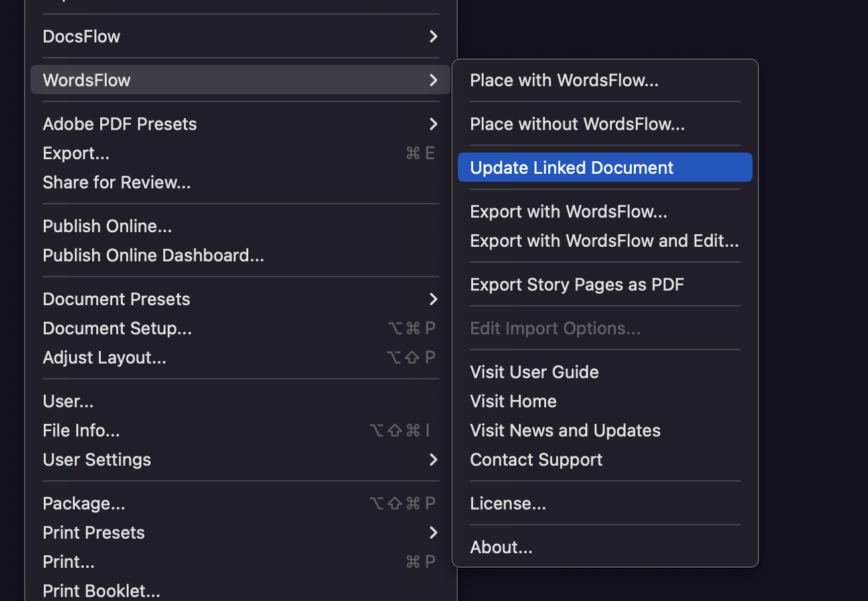Choose Print... menu item

tap(240, 562)
